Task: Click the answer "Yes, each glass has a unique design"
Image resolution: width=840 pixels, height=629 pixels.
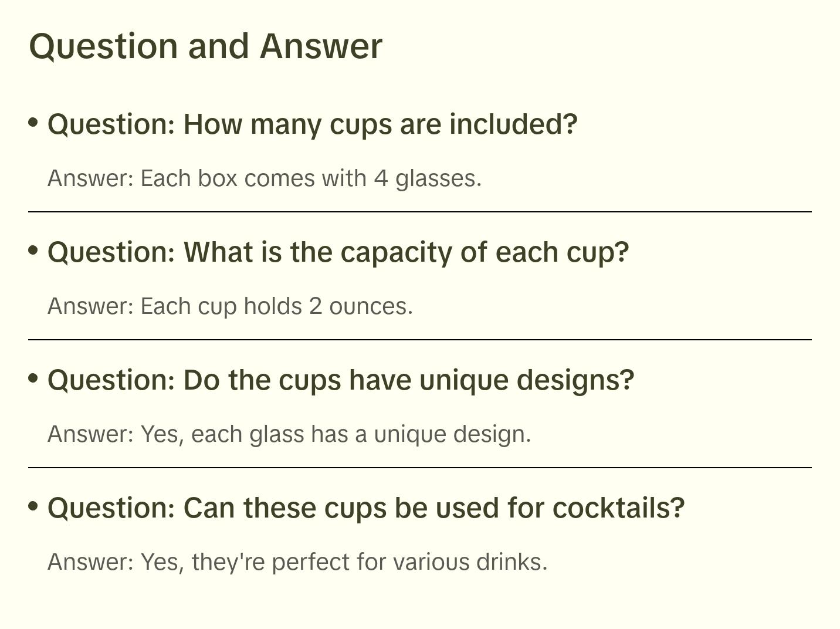Action: [x=289, y=434]
